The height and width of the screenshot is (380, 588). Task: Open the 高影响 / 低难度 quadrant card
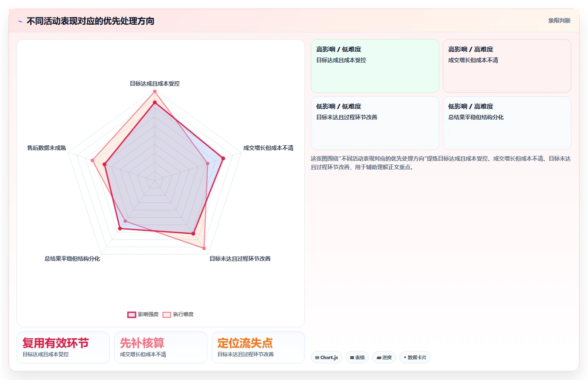(x=375, y=66)
